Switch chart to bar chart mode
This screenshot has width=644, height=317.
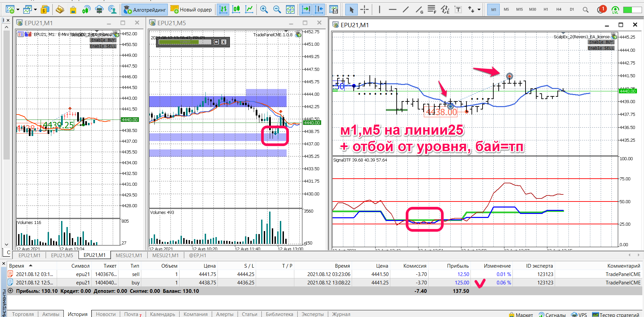point(223,10)
